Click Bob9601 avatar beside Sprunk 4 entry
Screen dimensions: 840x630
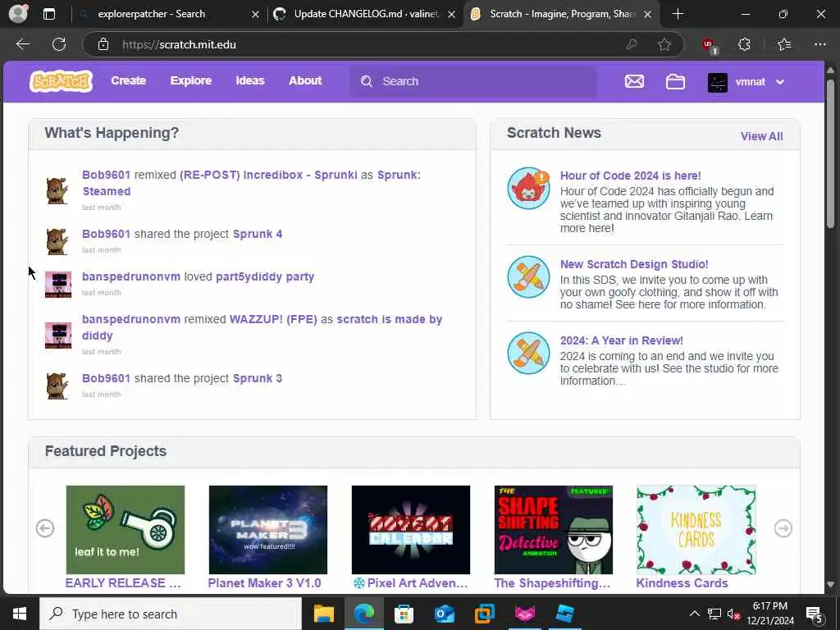(x=57, y=242)
